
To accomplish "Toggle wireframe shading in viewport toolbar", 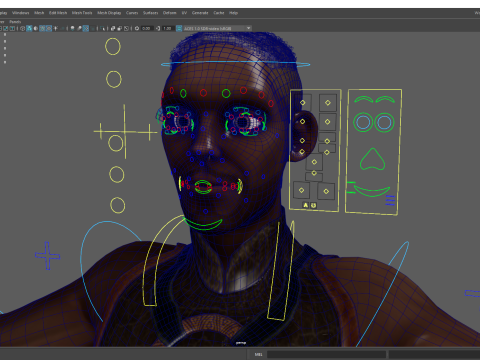I will tap(22, 28).
